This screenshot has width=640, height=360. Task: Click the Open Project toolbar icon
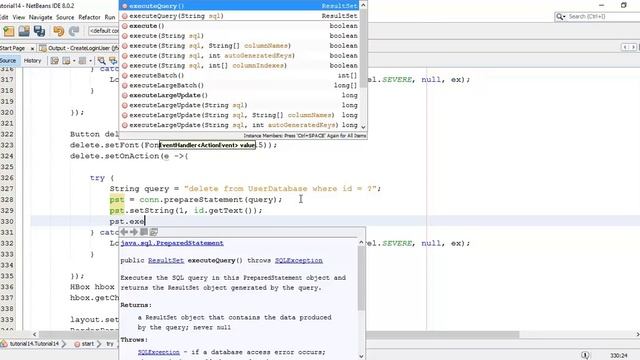tap(24, 31)
